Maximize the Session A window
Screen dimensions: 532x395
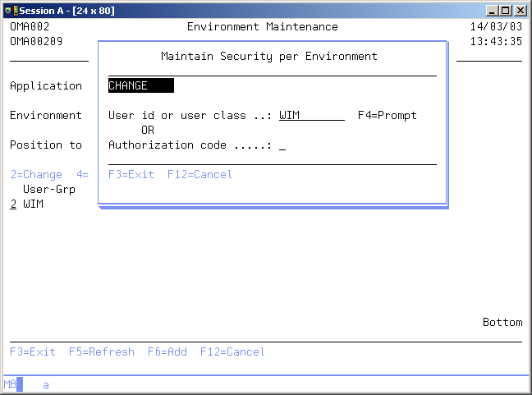[506, 10]
